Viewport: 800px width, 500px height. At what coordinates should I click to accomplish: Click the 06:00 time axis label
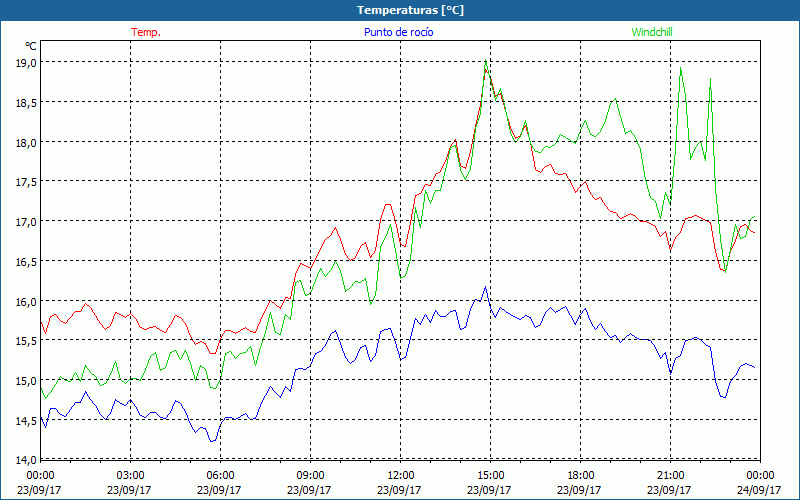click(220, 475)
